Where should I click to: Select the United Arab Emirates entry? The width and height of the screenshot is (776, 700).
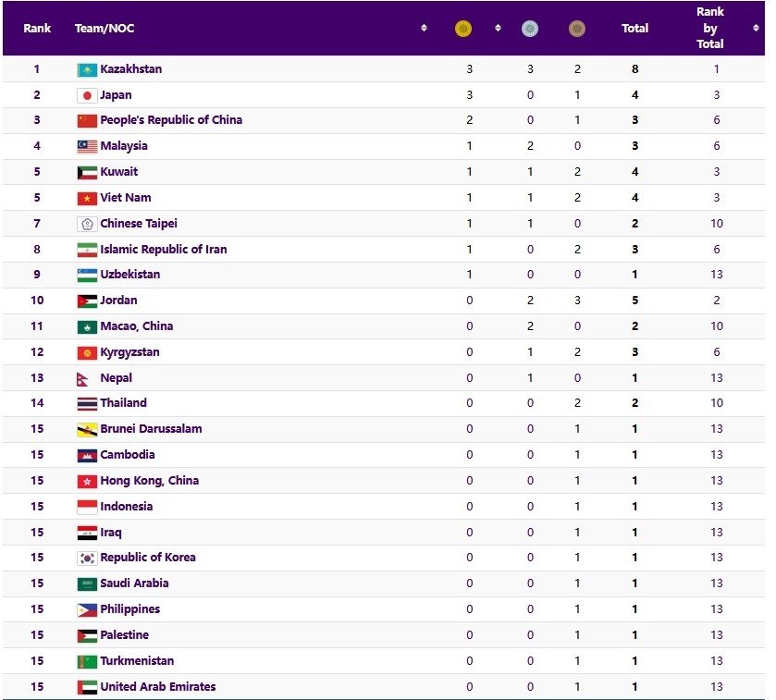(157, 687)
